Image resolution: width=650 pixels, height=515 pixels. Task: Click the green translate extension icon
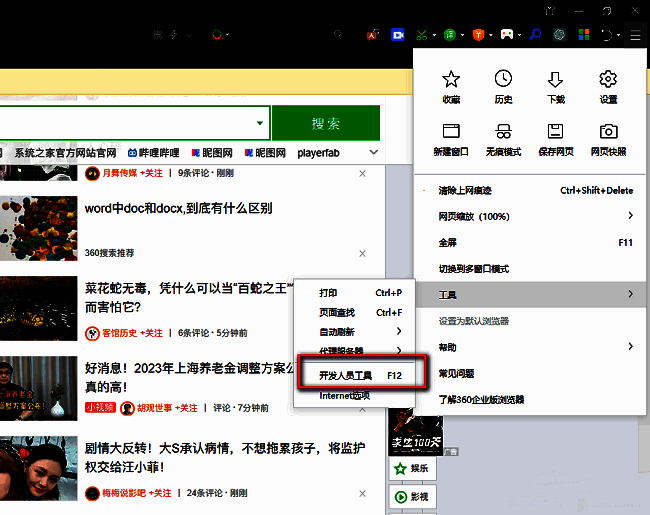450,35
